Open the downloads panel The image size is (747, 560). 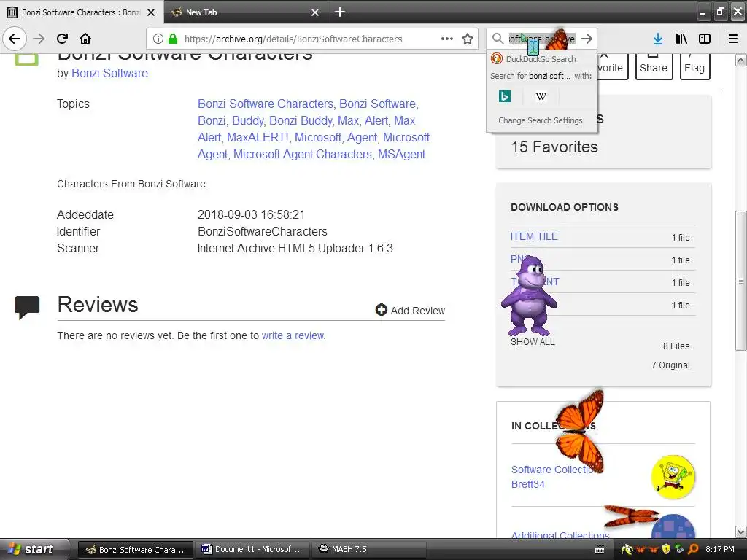click(658, 39)
